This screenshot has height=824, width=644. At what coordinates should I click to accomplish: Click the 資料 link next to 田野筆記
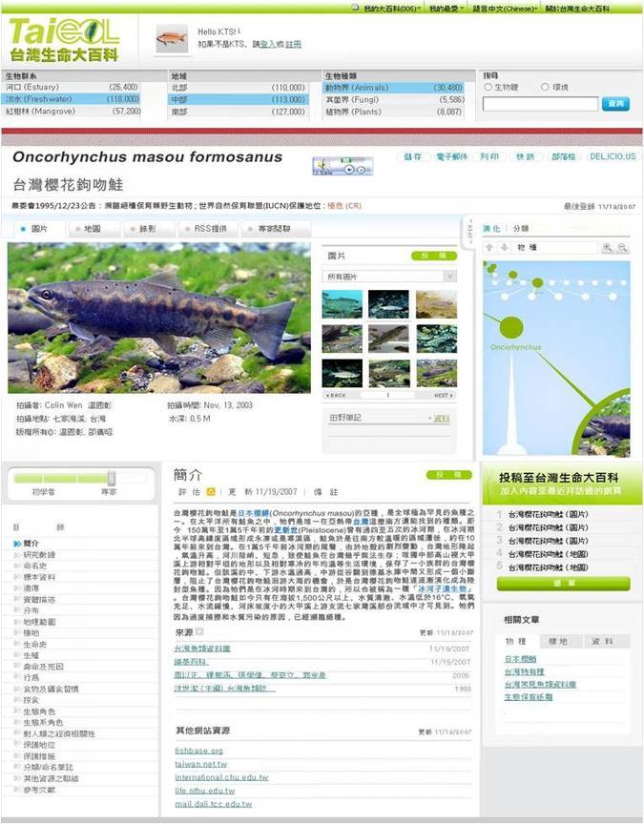tap(441, 418)
